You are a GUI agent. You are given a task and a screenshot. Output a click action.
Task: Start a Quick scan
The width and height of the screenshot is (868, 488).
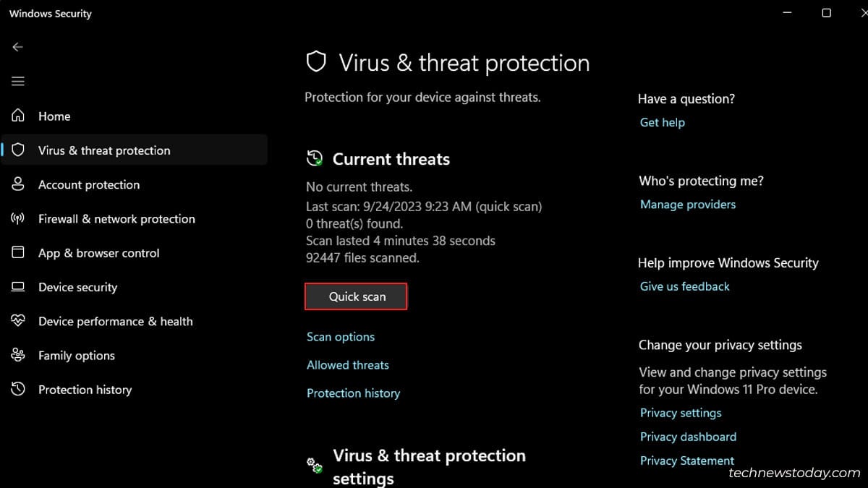point(356,296)
